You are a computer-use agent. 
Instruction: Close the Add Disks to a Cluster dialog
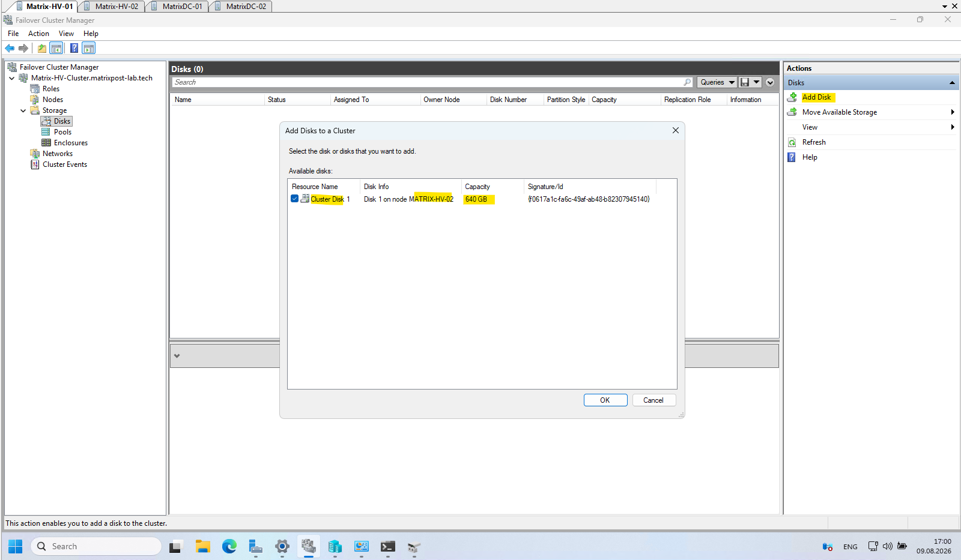click(x=676, y=130)
